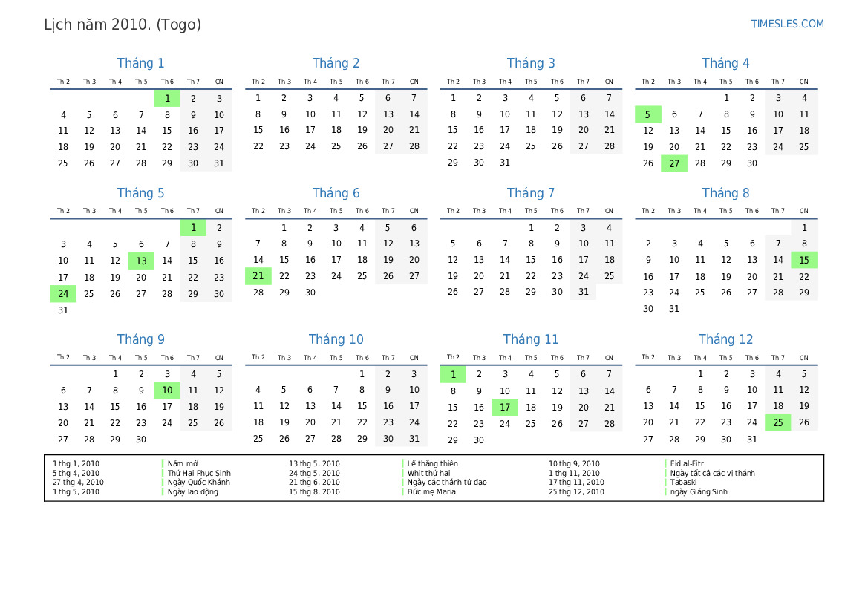The height and width of the screenshot is (614, 868).
Task: Select the Tháng 11 heading
Action: [531, 339]
